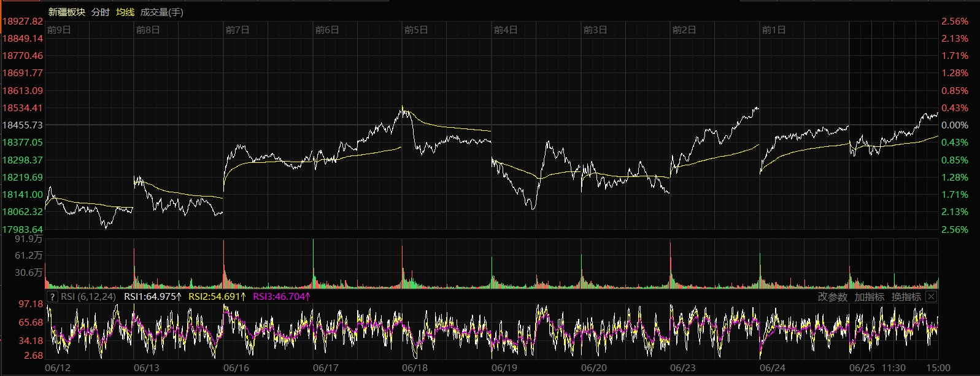Screen dimensions: 980x376
Task: Click the magenta RSI3:46.704 value
Action: pos(282,297)
